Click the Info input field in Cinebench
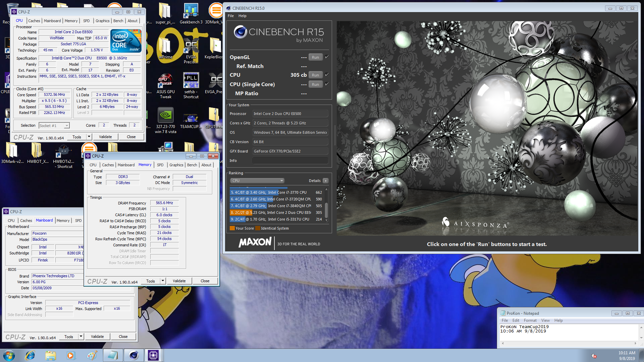The width and height of the screenshot is (644, 362). pos(290,161)
